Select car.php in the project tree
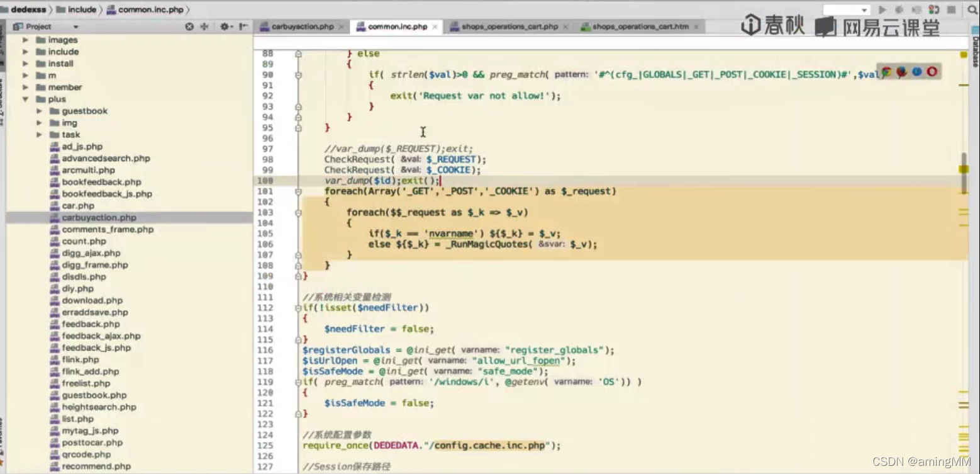This screenshot has width=980, height=474. pyautogui.click(x=78, y=206)
